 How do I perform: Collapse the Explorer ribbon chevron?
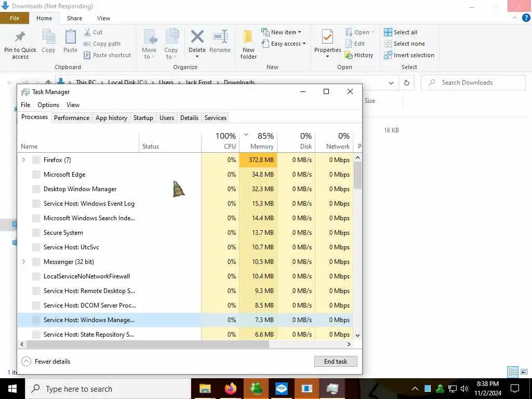[x=515, y=18]
